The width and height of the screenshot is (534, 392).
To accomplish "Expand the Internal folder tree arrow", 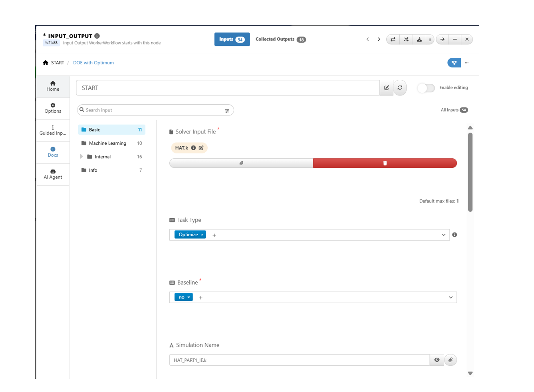I will click(x=81, y=157).
